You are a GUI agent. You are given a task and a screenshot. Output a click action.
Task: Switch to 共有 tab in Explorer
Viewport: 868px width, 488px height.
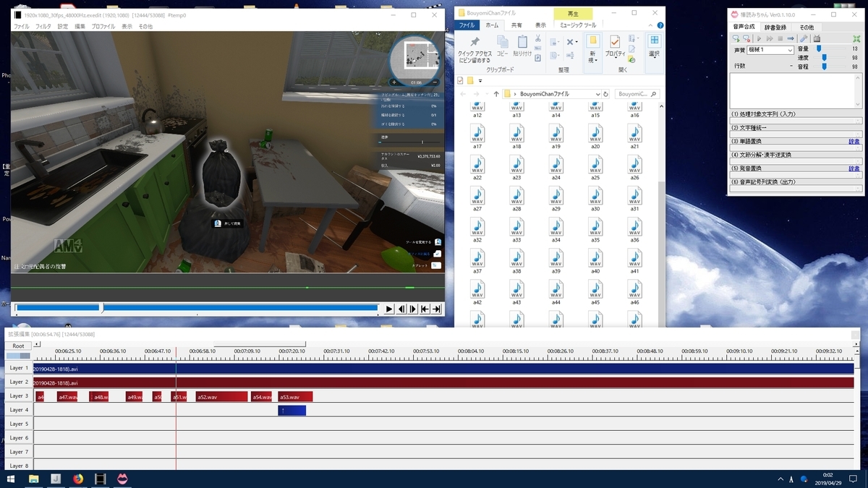[516, 25]
